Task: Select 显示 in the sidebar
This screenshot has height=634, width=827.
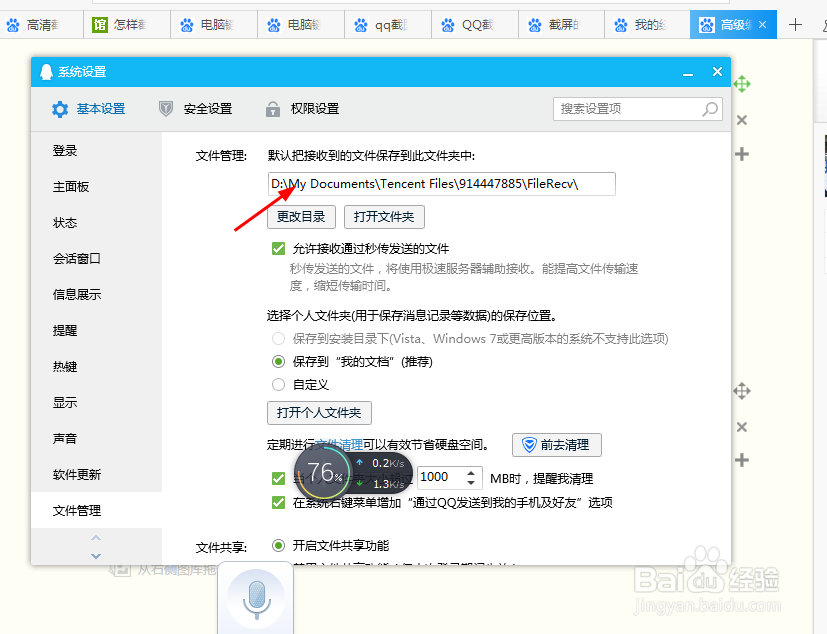Action: (97, 402)
